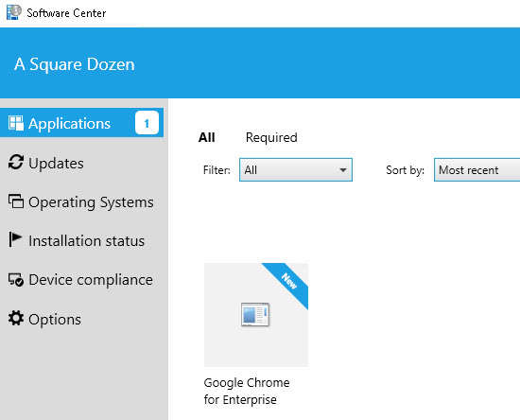
Task: Click the New ribbon on Chrome tile
Action: coord(289,281)
